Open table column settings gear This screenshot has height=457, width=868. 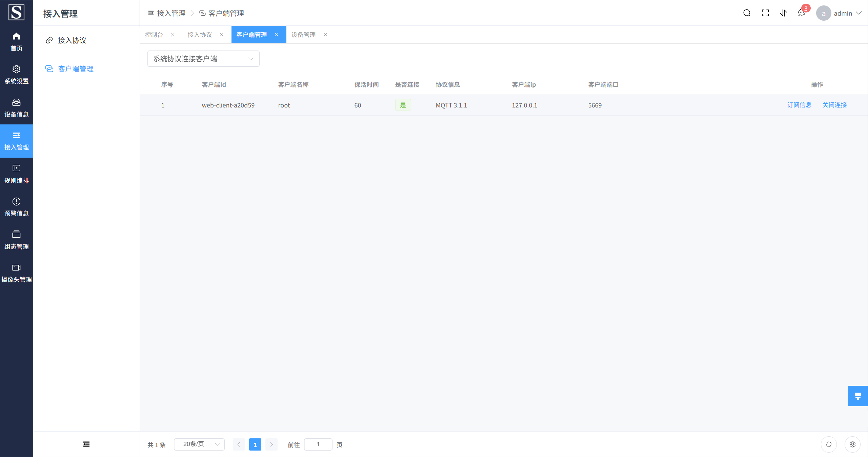pyautogui.click(x=852, y=444)
